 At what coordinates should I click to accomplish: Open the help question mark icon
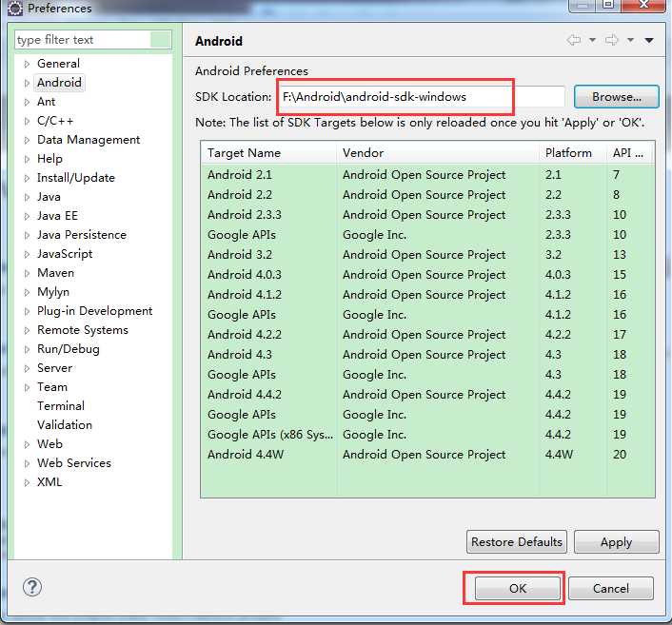[x=32, y=587]
